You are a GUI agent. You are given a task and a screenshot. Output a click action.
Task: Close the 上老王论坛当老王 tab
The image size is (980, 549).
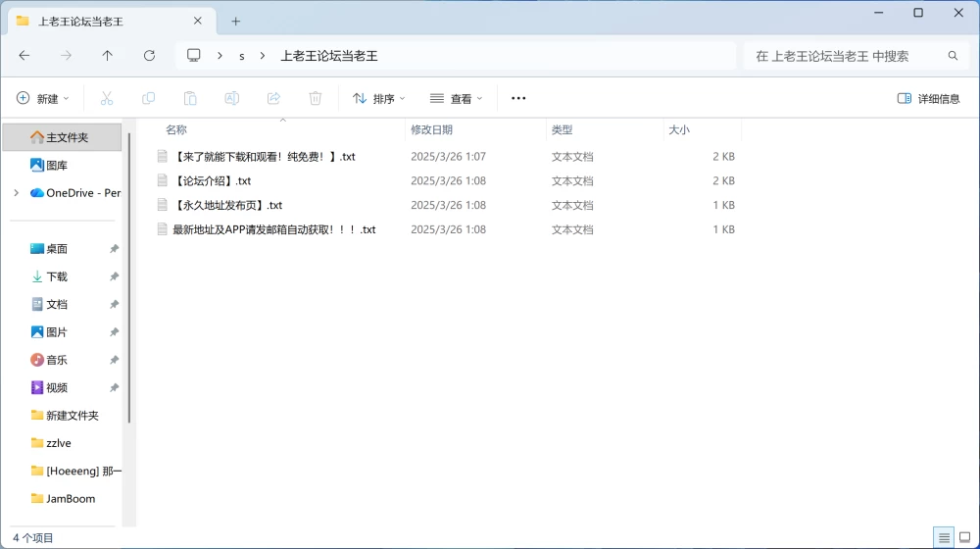(x=198, y=21)
